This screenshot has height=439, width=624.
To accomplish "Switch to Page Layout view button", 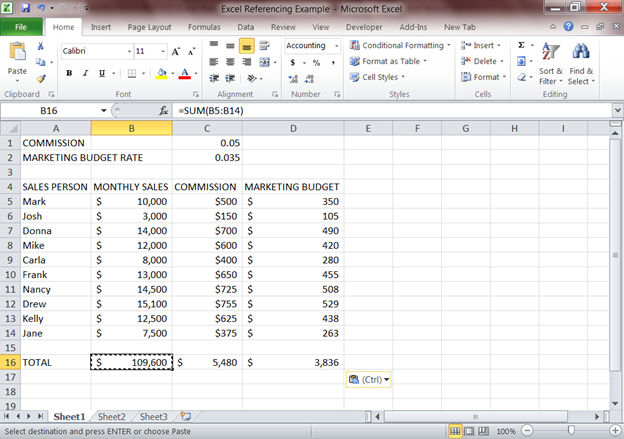I will point(469,431).
